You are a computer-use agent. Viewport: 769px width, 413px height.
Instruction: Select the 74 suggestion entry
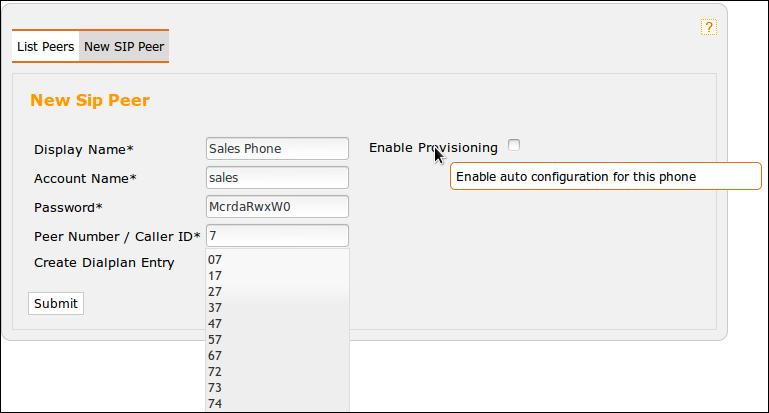click(x=216, y=404)
